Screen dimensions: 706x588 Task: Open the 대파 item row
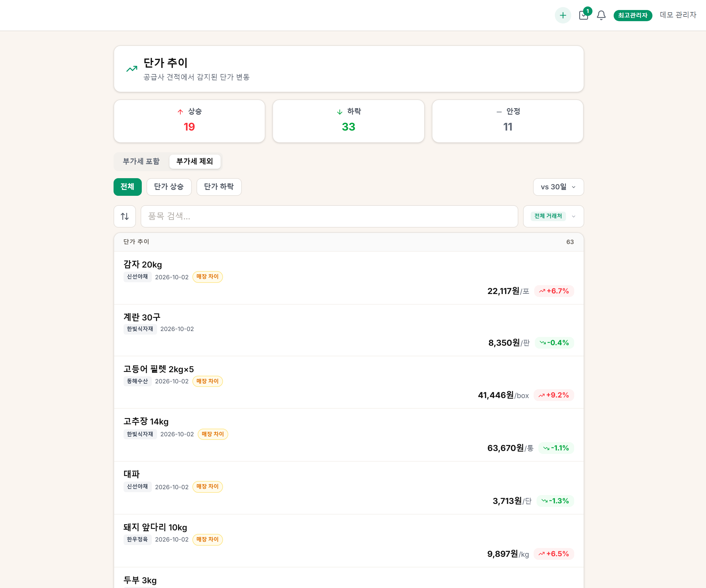point(349,488)
